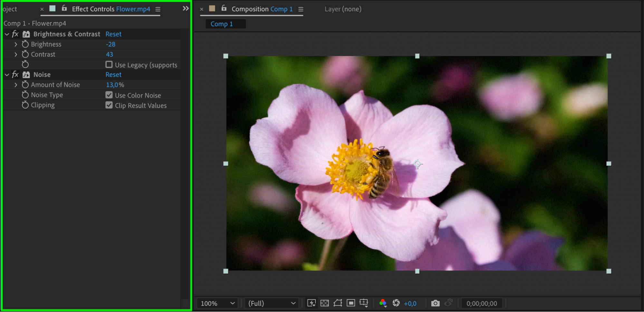Click the Reset Exposure aperture icon
The image size is (644, 312).
[396, 303]
